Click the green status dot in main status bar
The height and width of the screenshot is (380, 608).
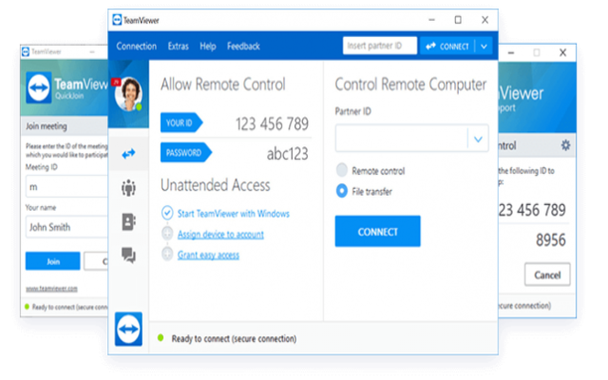[x=161, y=338]
